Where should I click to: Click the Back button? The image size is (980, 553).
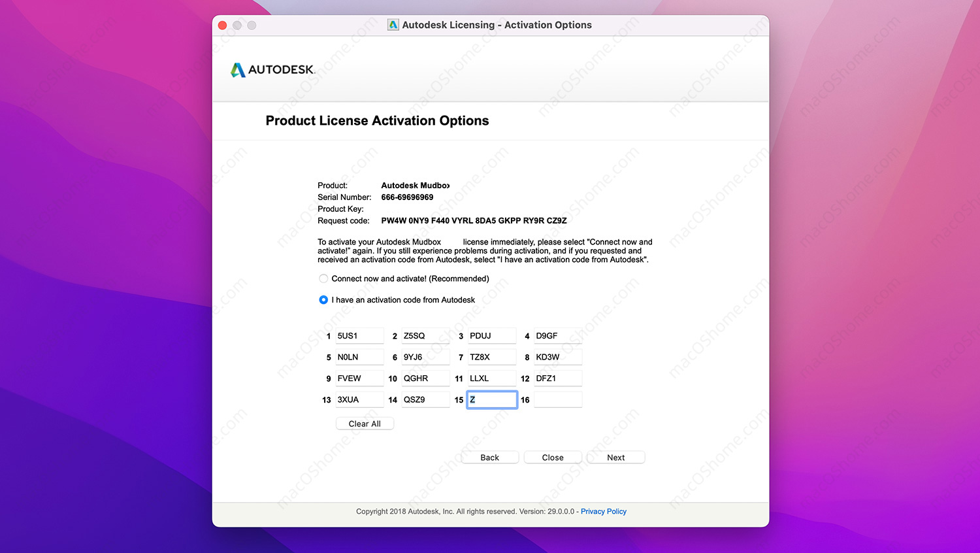pyautogui.click(x=489, y=457)
